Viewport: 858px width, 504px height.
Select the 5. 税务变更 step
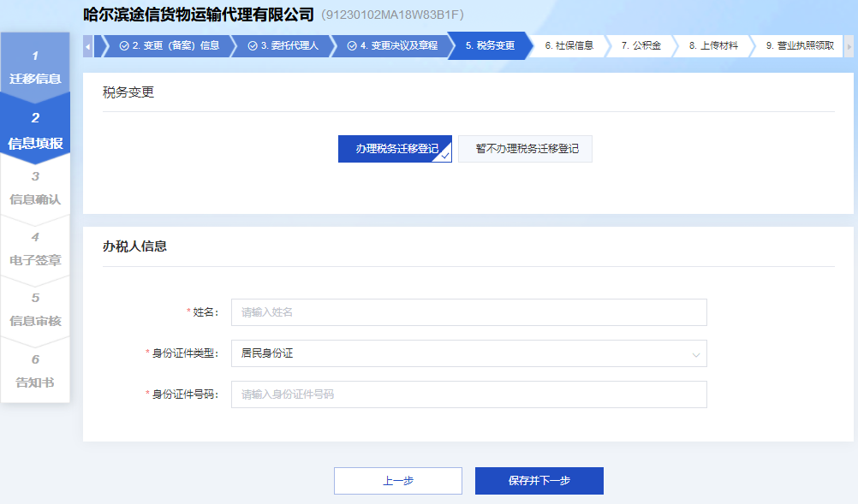490,46
